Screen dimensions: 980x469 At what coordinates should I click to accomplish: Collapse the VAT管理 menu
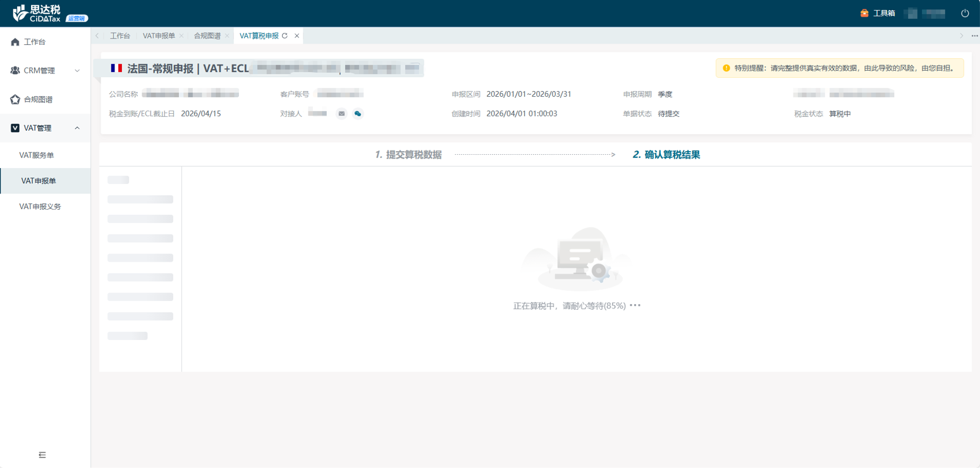pyautogui.click(x=45, y=128)
